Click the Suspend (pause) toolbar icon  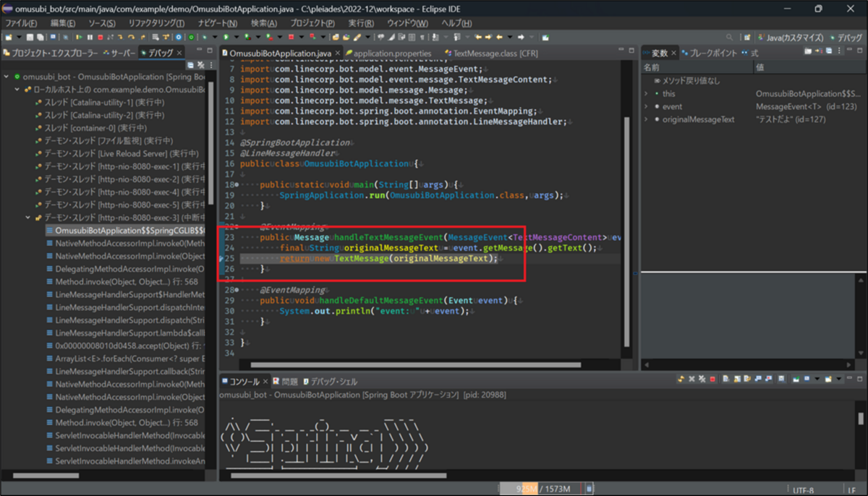pos(90,36)
